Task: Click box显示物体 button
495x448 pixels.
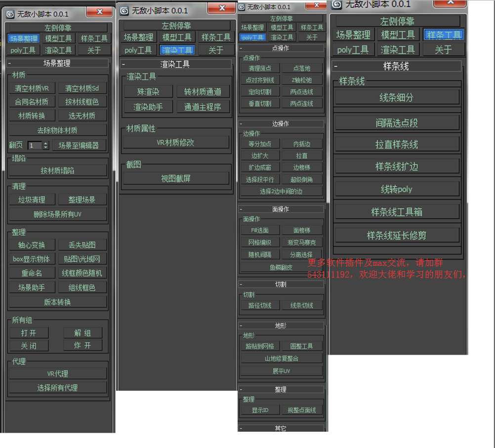Action: click(x=32, y=259)
